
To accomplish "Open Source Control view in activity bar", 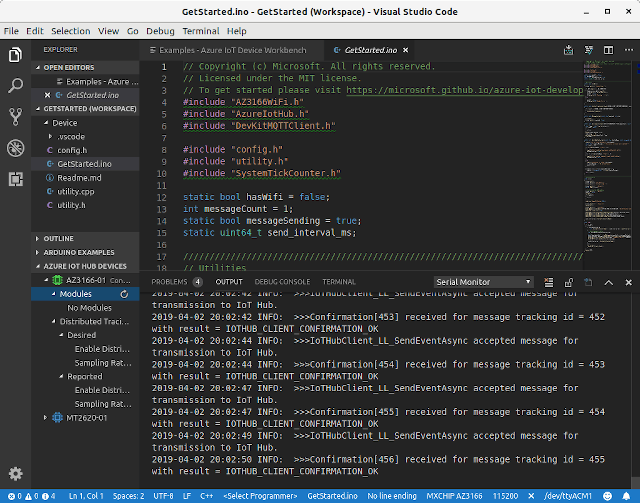I will 15,117.
